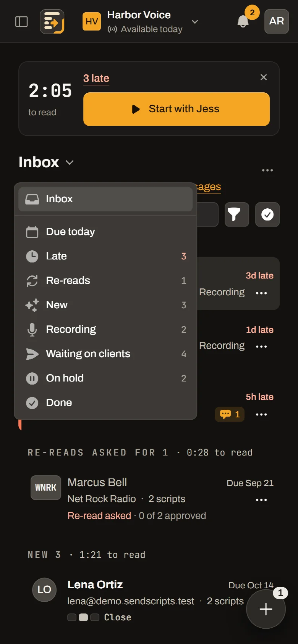The image size is (298, 644).
Task: Click the 3d late label
Action: [x=259, y=275]
